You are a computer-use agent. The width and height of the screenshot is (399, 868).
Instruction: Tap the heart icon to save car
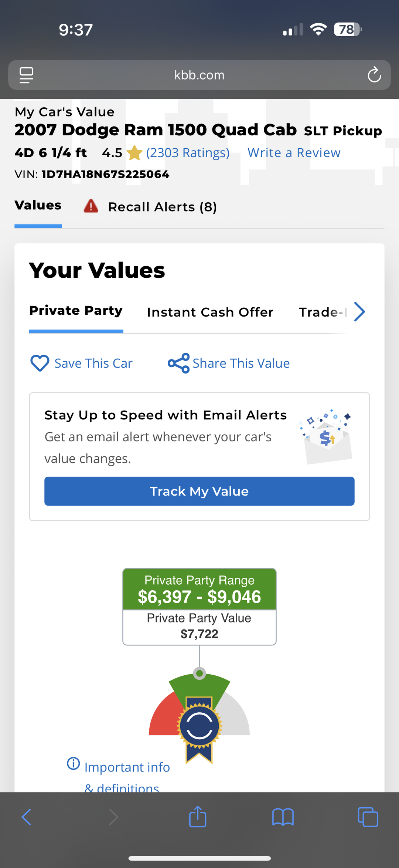(x=40, y=363)
